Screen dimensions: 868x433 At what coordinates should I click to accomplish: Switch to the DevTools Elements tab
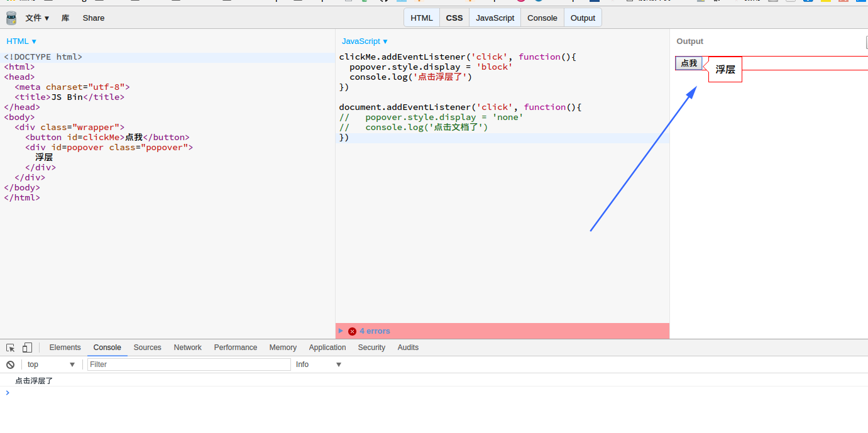coord(65,348)
